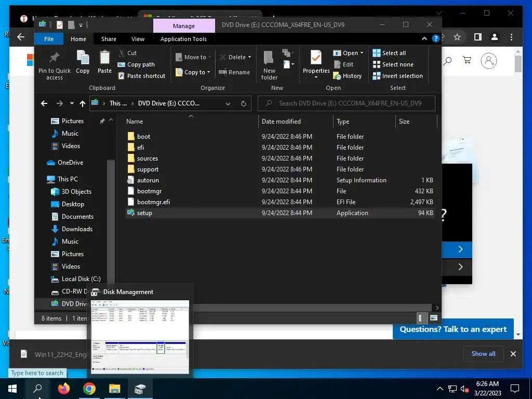Click Invert selection in ribbon
This screenshot has width=532, height=399.
[x=397, y=76]
